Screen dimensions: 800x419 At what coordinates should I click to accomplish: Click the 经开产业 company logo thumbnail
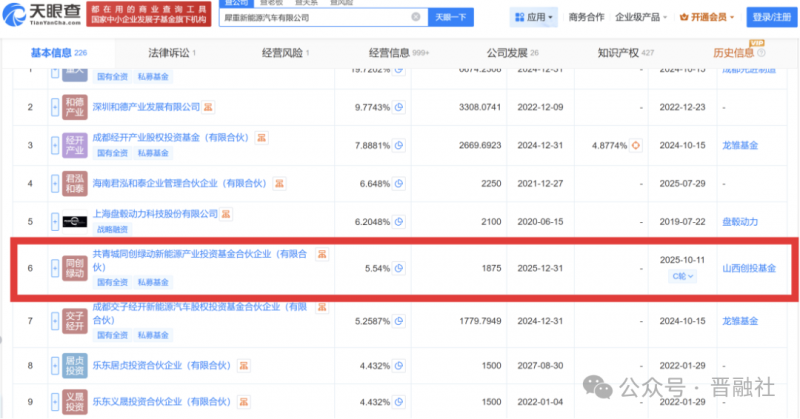pyautogui.click(x=74, y=145)
